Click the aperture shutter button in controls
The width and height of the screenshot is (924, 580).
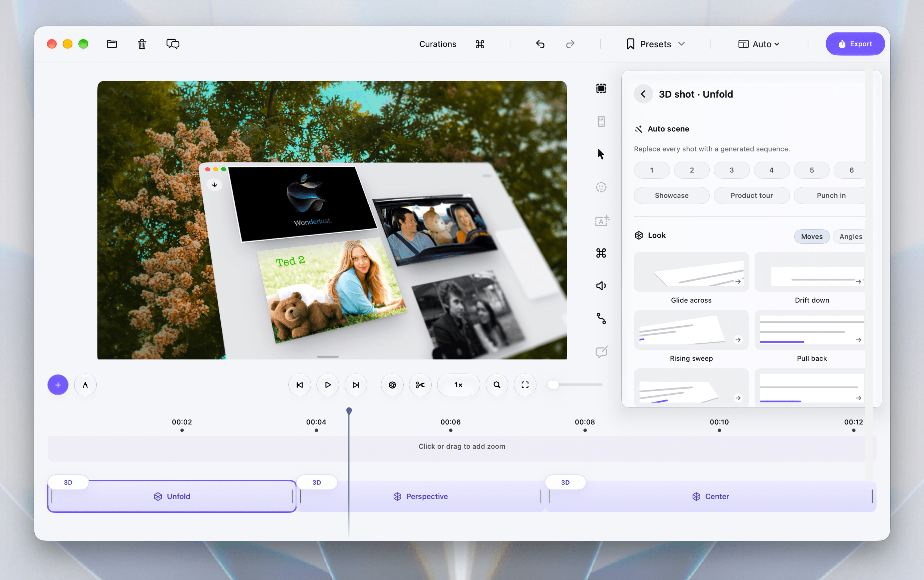tap(392, 385)
